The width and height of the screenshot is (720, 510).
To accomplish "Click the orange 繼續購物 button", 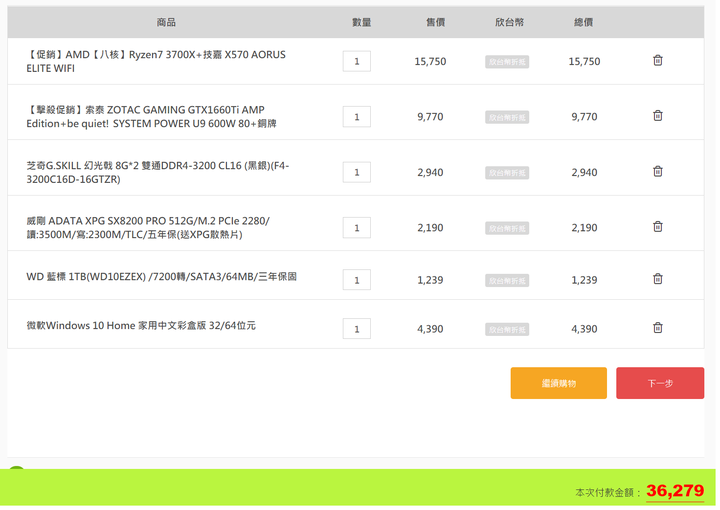I will point(558,383).
